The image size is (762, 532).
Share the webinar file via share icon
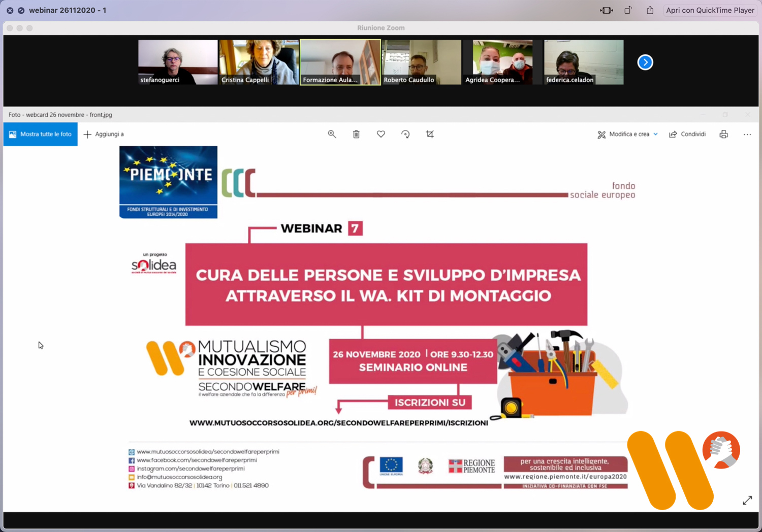pyautogui.click(x=650, y=10)
